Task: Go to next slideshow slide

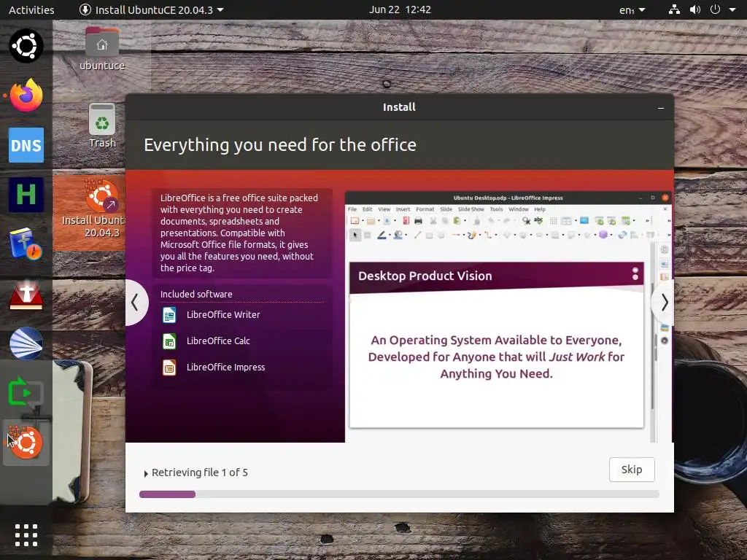Action: point(664,303)
